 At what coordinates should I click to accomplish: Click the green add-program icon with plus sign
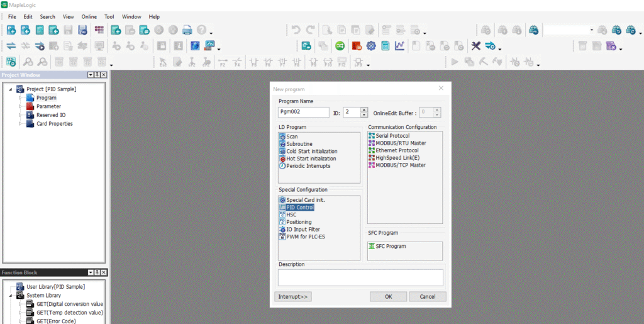coord(116,30)
